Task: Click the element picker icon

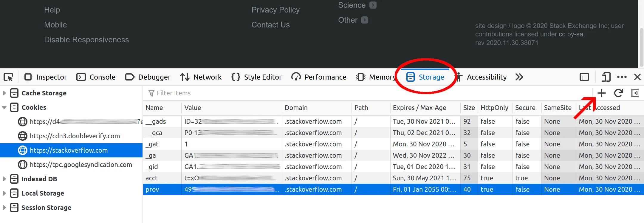Action: click(x=8, y=77)
